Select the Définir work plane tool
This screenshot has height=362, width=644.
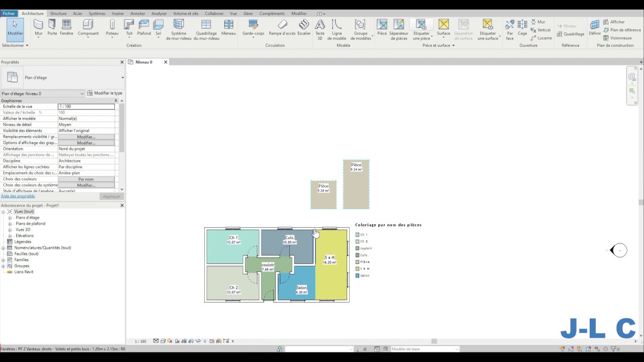point(595,28)
